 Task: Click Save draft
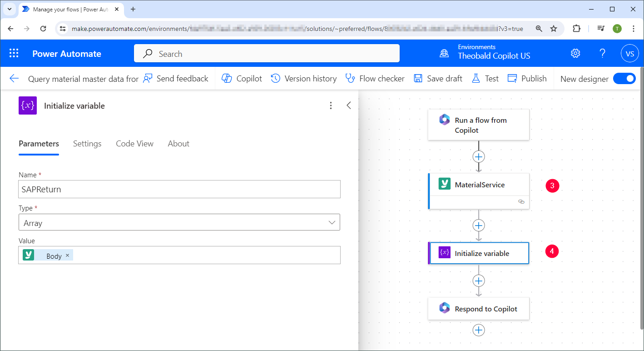click(438, 79)
